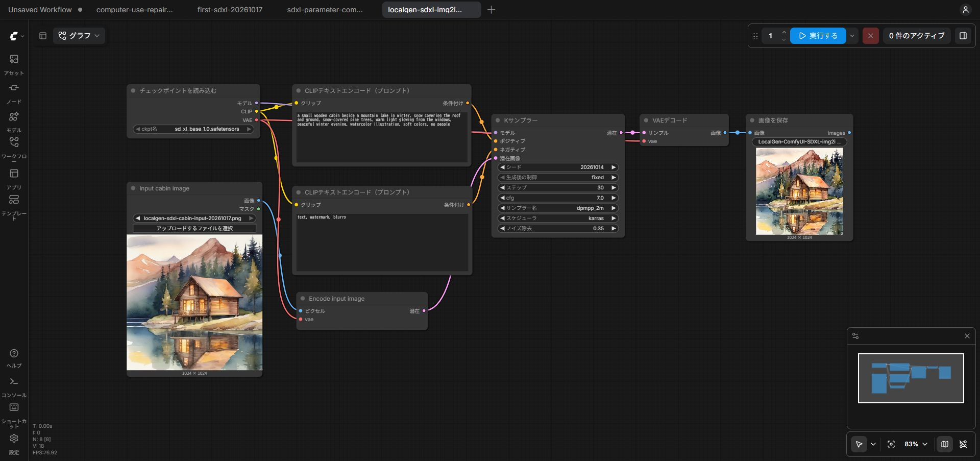Expand the run button options arrow

(852, 36)
